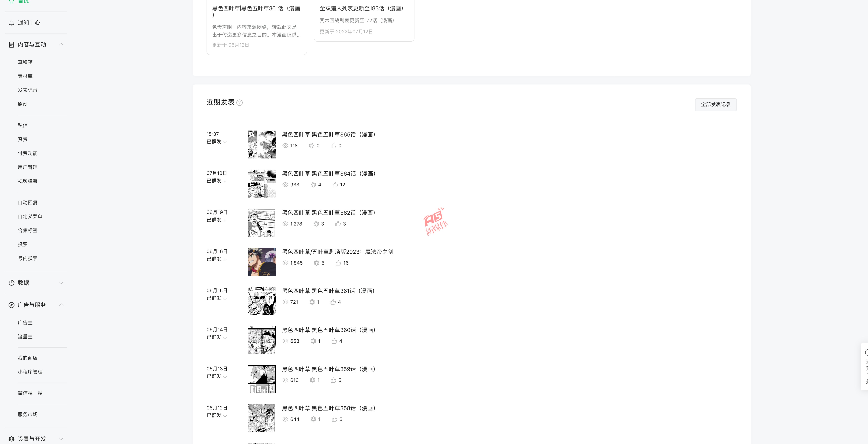The image size is (868, 444).
Task: Click the 全部发表记录 button
Action: [x=716, y=105]
